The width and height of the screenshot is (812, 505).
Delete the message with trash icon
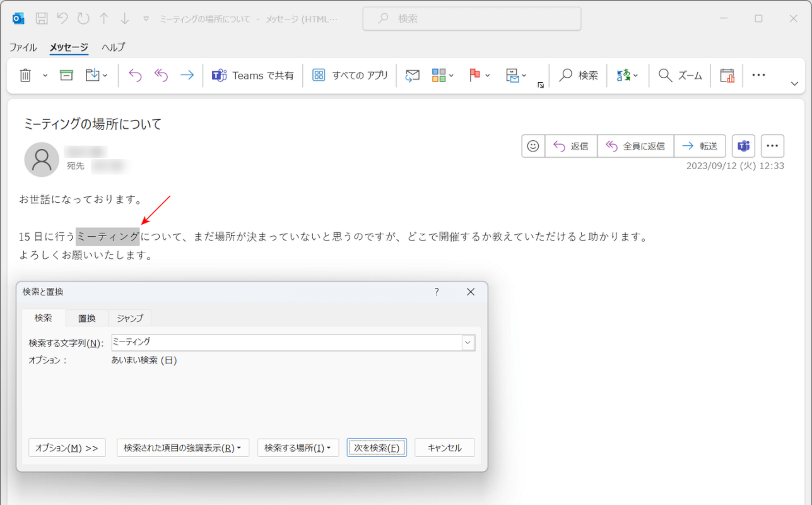(25, 75)
